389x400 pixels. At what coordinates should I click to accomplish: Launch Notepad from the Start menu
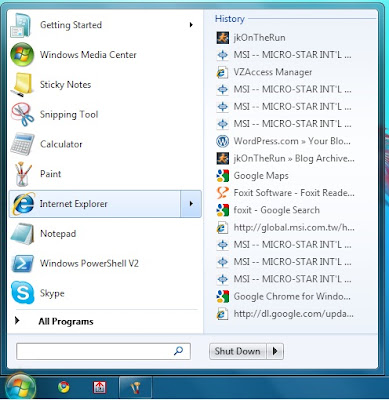pyautogui.click(x=58, y=233)
